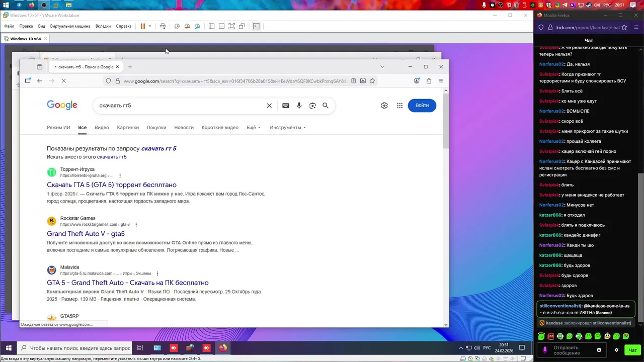This screenshot has width=644, height=362.
Task: Stop loading the Google page
Action: [x=63, y=80]
